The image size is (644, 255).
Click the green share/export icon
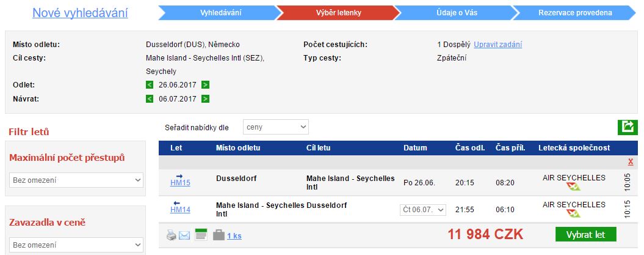click(628, 127)
